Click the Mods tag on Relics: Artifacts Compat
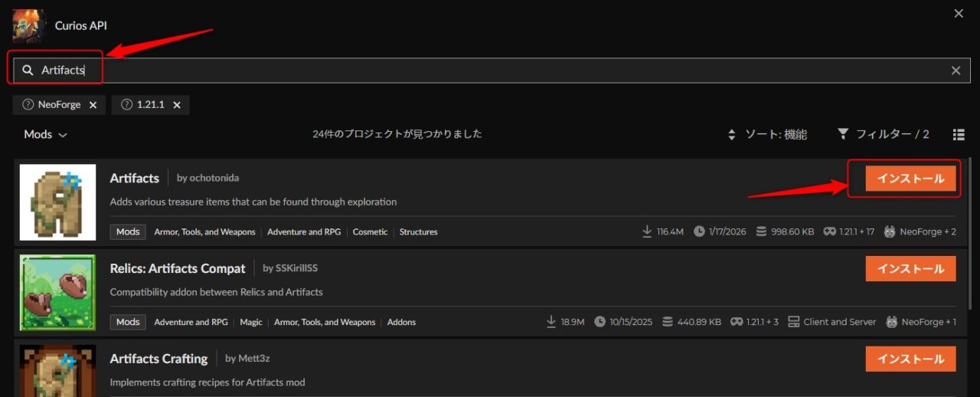 pyautogui.click(x=128, y=322)
